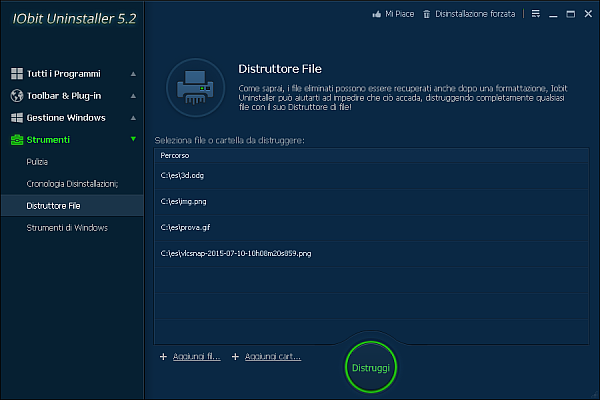The image size is (600, 400).
Task: Select the vlcsnap-2015-07-10 png row
Action: point(371,253)
